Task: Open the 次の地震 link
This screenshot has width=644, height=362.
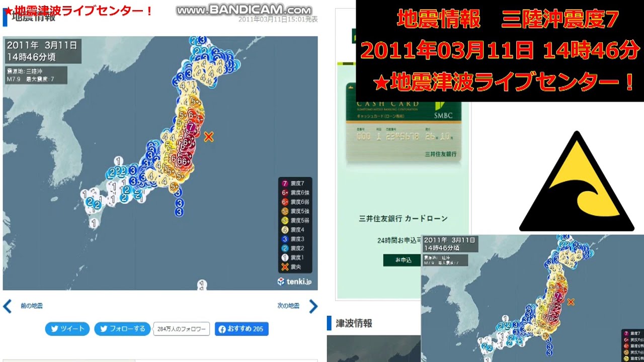Action: [x=288, y=306]
